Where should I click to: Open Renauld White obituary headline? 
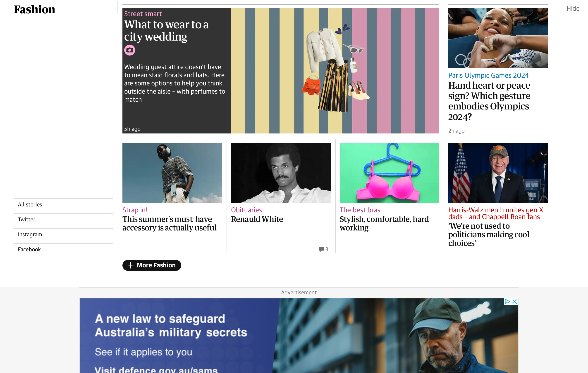(257, 219)
